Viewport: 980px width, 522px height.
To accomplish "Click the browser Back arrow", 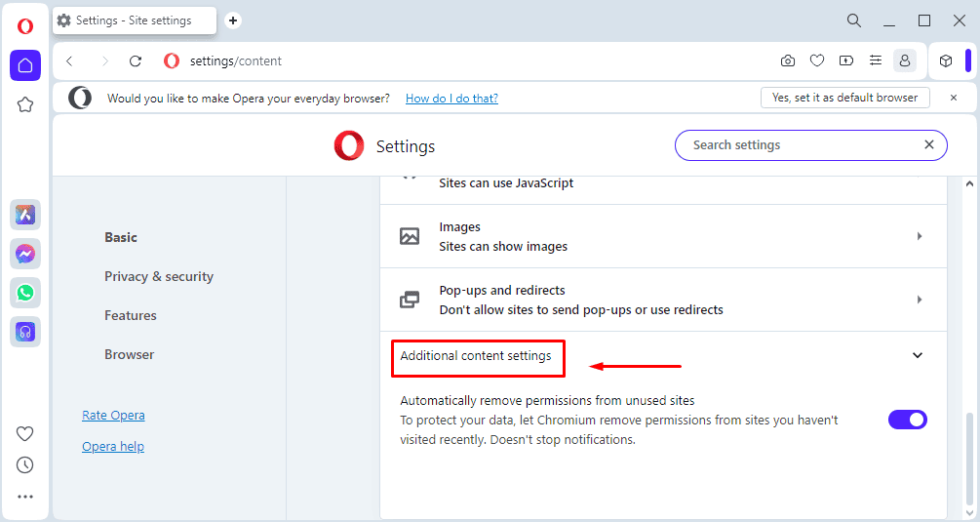I will point(70,60).
